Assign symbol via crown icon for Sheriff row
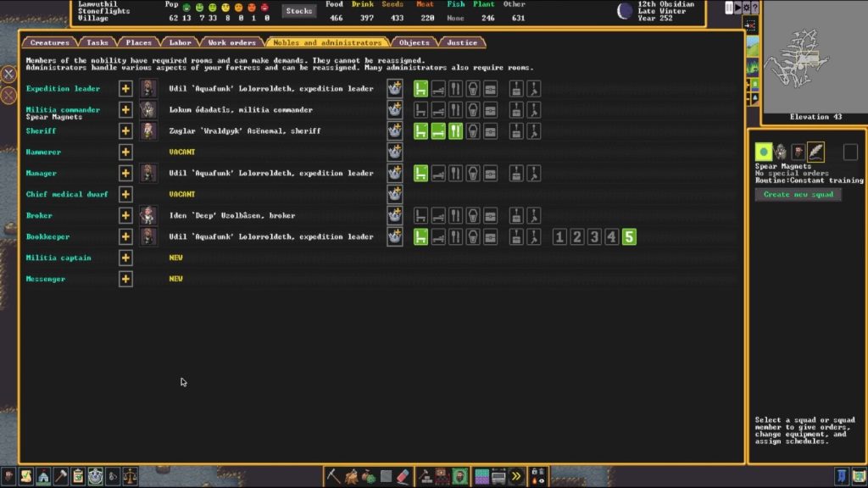 [x=395, y=131]
